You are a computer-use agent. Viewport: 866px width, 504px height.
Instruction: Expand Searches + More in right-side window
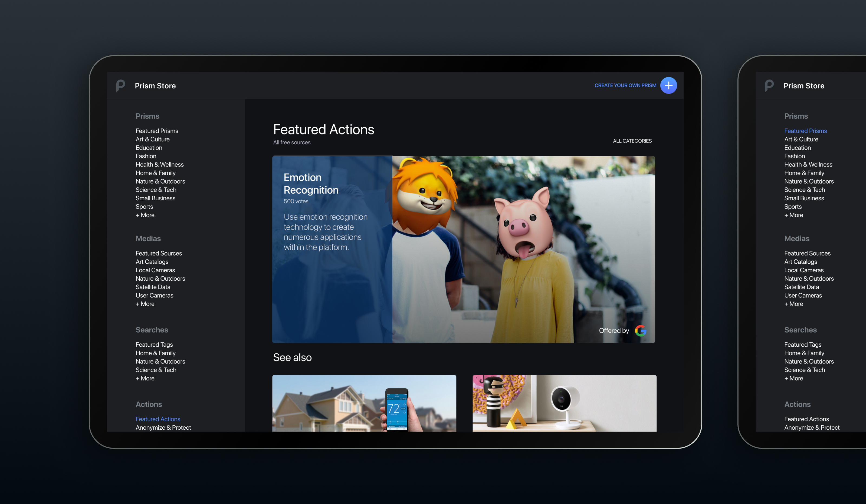click(793, 378)
